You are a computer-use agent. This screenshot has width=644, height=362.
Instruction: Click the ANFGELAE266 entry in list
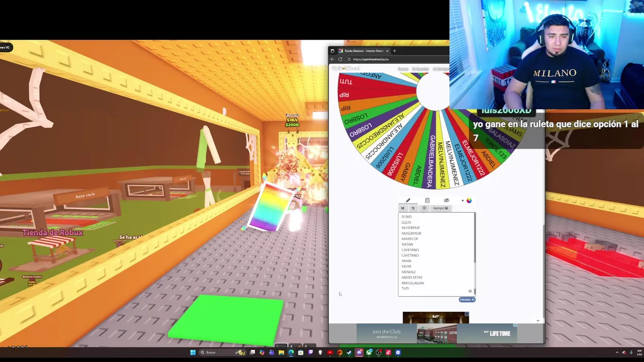(413, 283)
